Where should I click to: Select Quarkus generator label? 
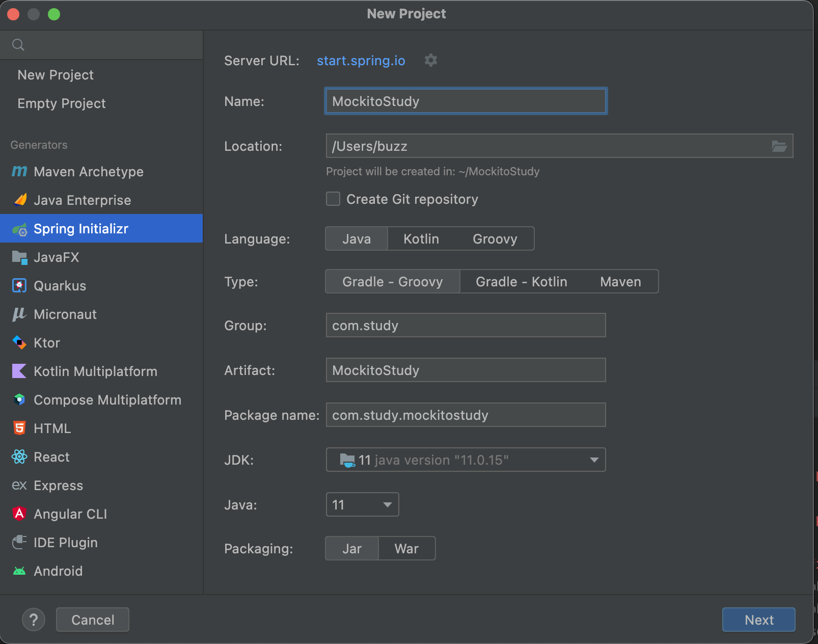60,286
